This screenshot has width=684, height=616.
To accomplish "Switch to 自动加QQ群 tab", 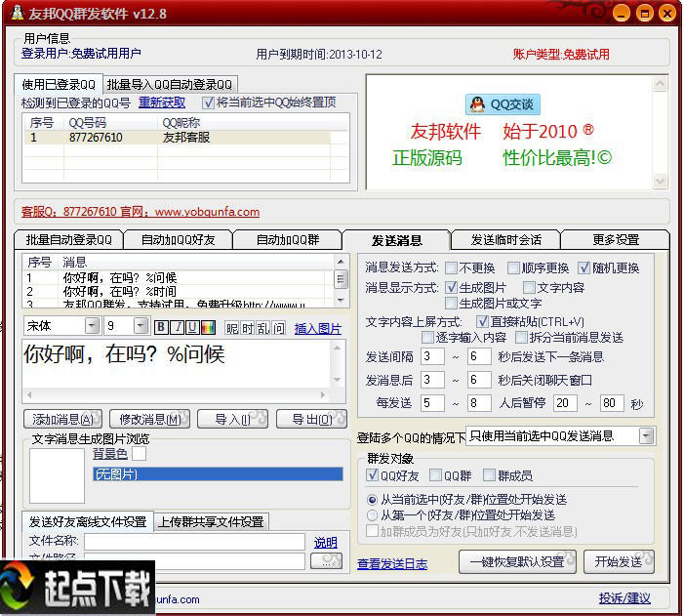I will point(288,240).
